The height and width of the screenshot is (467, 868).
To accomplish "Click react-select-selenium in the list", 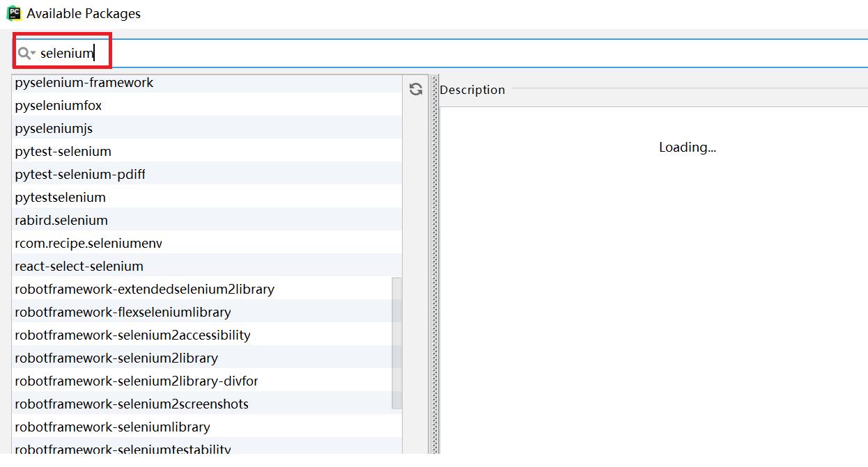I will (x=79, y=267).
